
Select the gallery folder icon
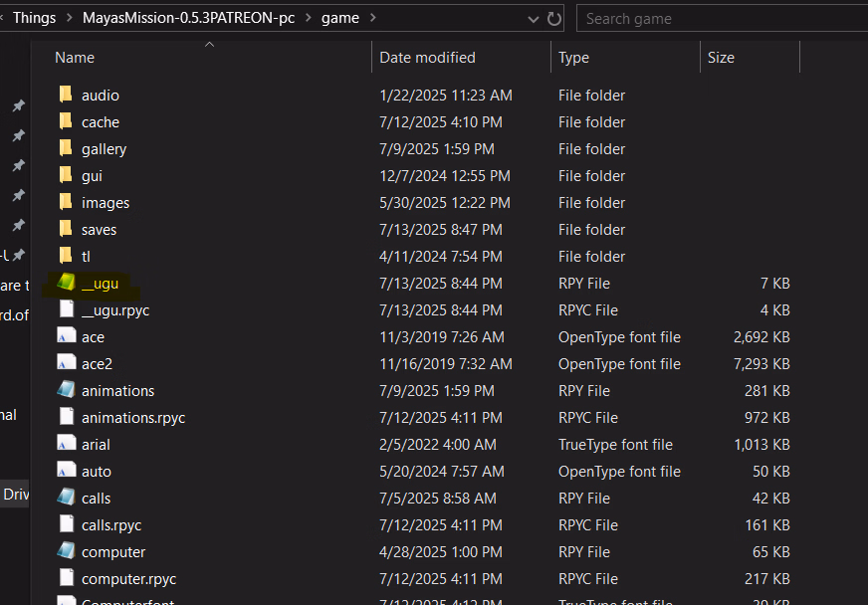(x=66, y=148)
